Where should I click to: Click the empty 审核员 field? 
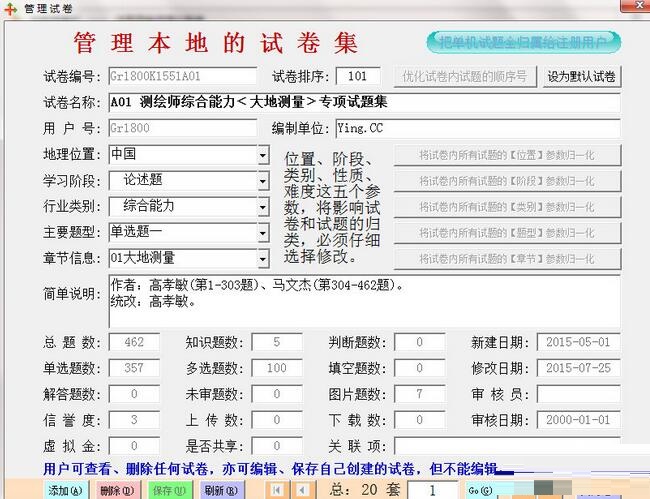point(579,394)
